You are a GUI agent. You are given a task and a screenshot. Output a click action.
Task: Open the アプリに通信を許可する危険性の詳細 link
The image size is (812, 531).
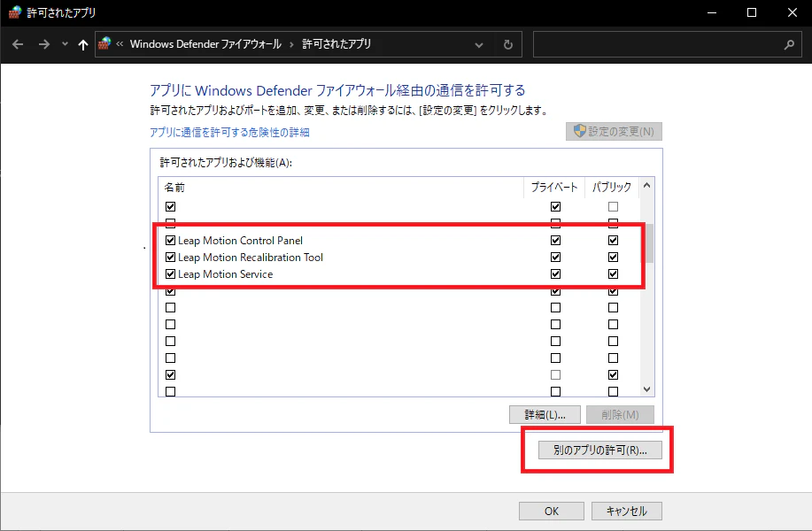230,132
